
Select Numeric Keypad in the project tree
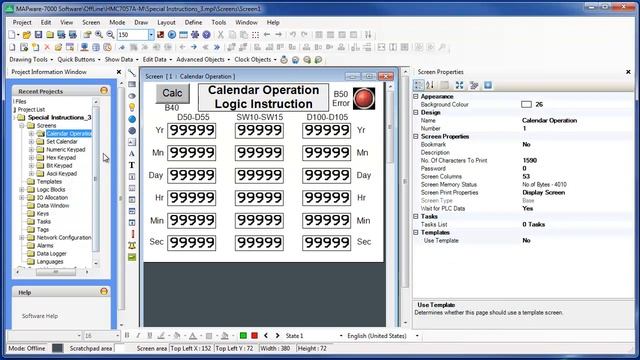(x=66, y=149)
